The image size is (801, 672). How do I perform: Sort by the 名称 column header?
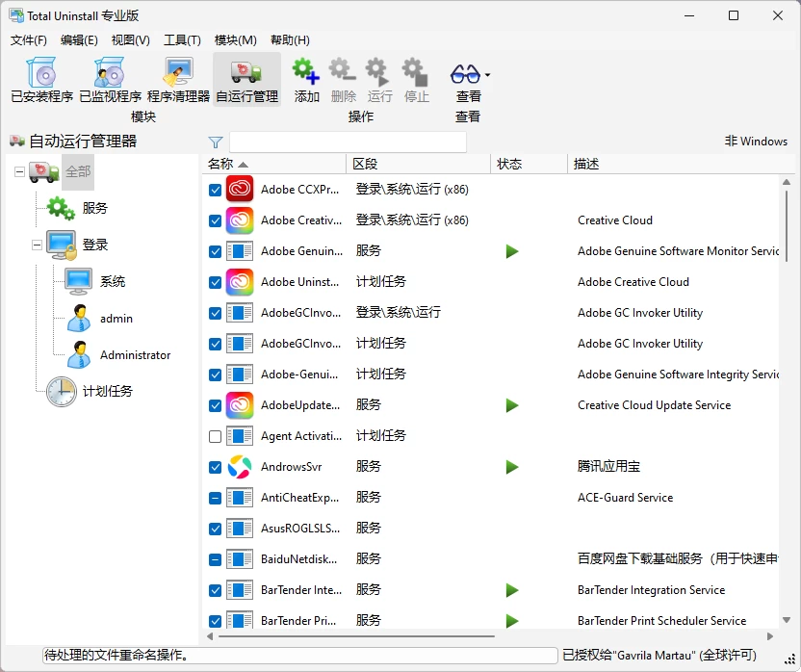tap(274, 164)
